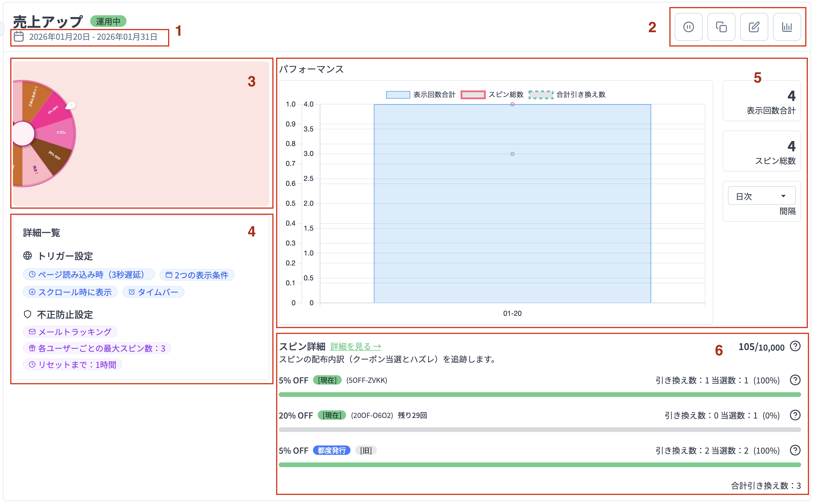Click the 01-20 bar in performance chart
Image resolution: width=814 pixels, height=504 pixels.
point(512,217)
